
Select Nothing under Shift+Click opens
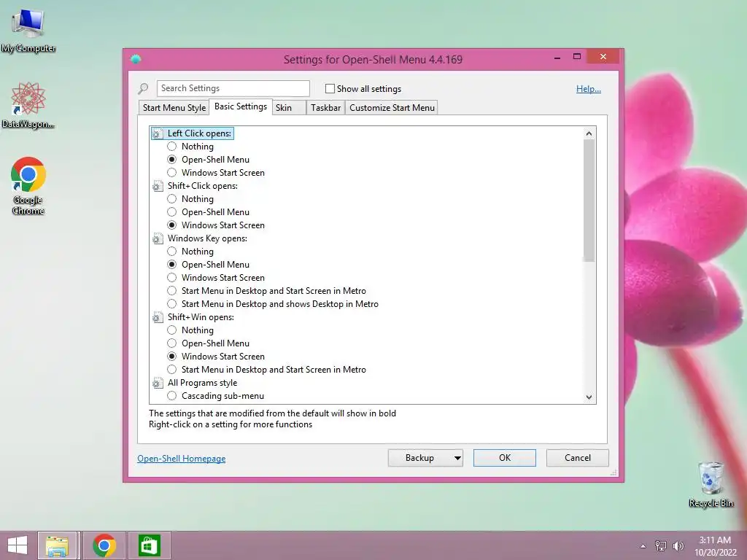[x=172, y=199]
